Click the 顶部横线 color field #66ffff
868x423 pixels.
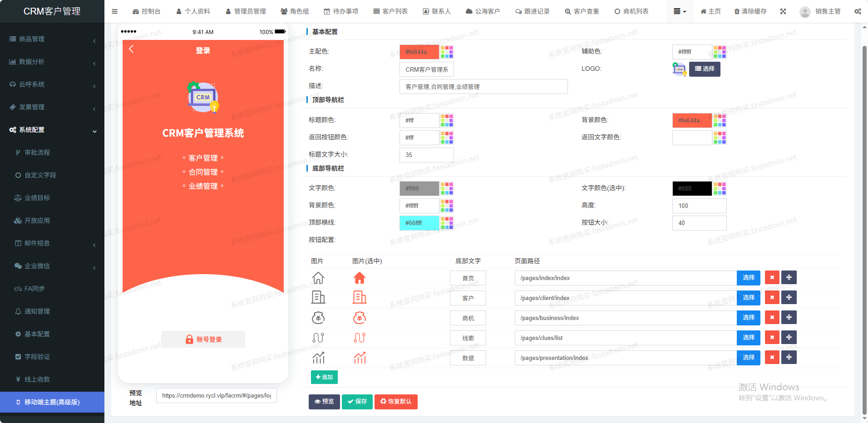419,223
